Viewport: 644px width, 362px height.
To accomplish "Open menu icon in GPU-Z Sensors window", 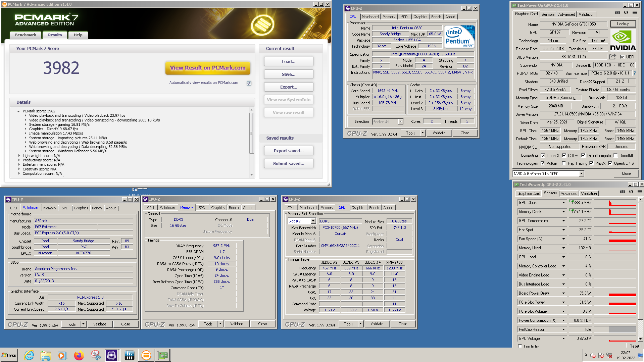I will pyautogui.click(x=640, y=192).
